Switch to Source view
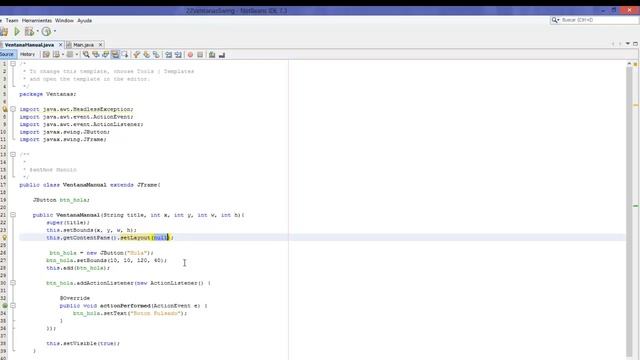640x360 pixels. click(x=7, y=54)
